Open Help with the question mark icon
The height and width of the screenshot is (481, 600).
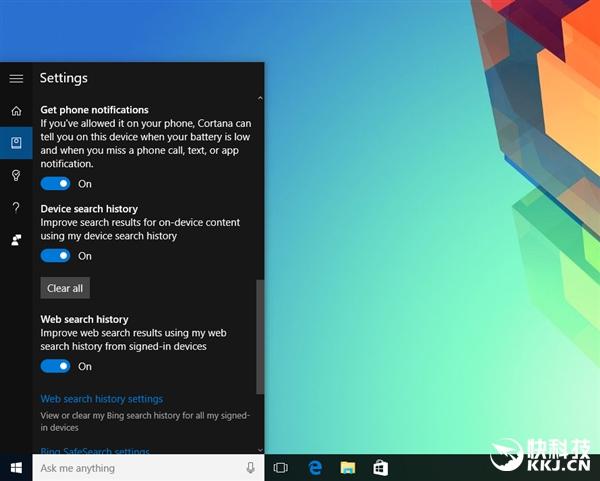[16, 207]
